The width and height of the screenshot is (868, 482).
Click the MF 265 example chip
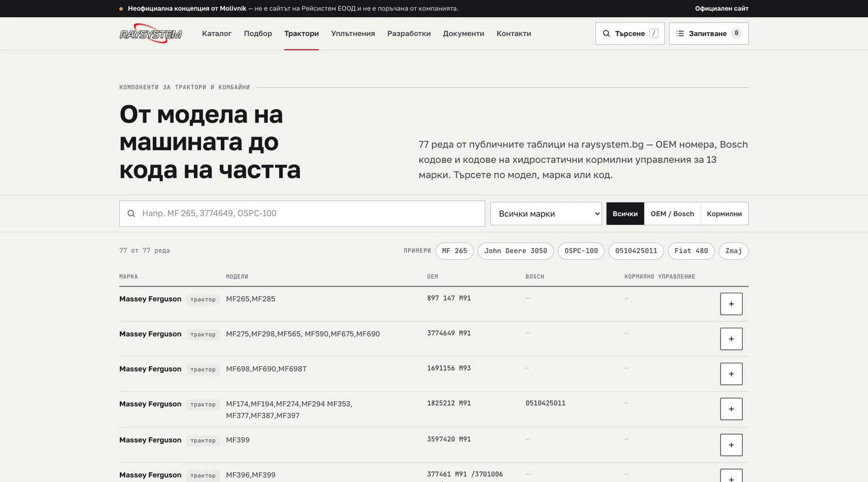[x=454, y=251]
